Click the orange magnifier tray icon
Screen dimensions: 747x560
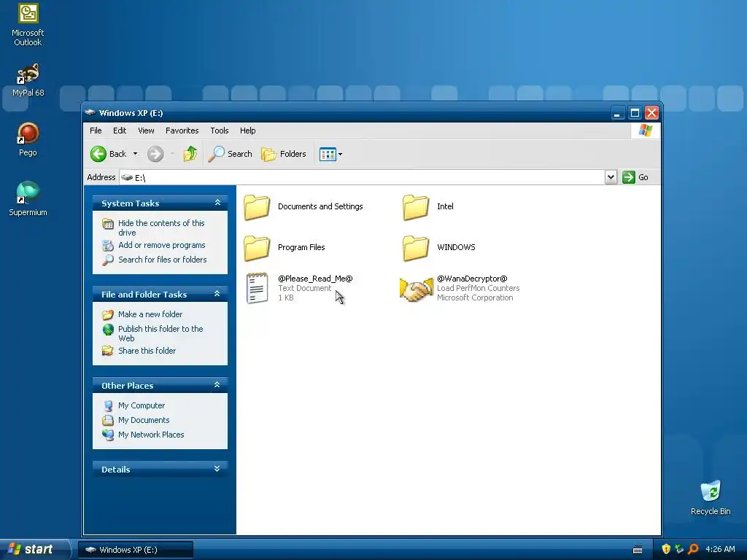[x=693, y=549]
